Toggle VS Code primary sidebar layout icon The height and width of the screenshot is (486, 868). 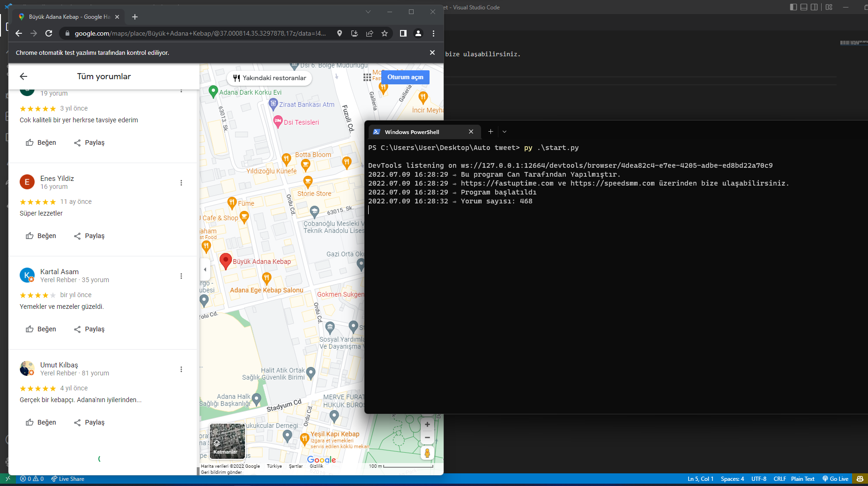(x=793, y=7)
